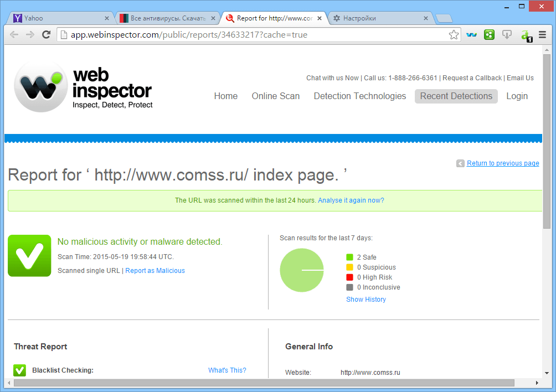The image size is (556, 392).
Task: Open Recent Detections menu item
Action: tap(456, 96)
